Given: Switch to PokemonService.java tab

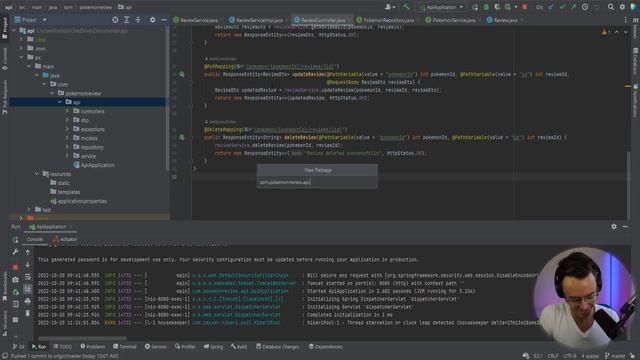Looking at the screenshot, I should coord(453,20).
